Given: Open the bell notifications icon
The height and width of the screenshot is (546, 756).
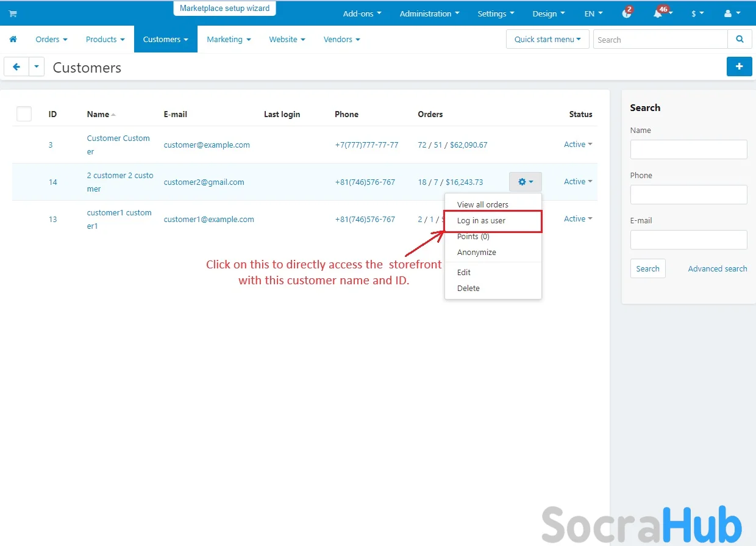Looking at the screenshot, I should (x=658, y=13).
